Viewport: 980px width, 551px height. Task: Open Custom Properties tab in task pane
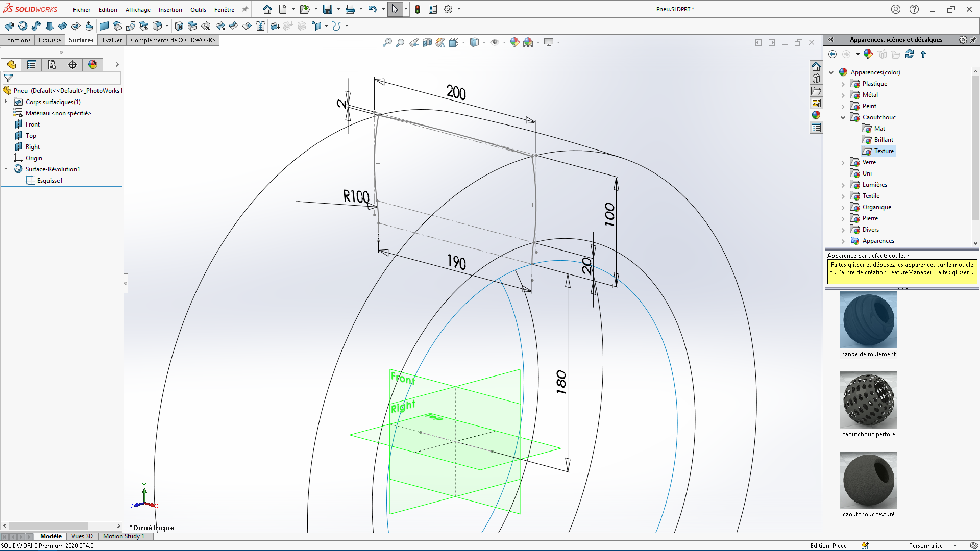(816, 128)
